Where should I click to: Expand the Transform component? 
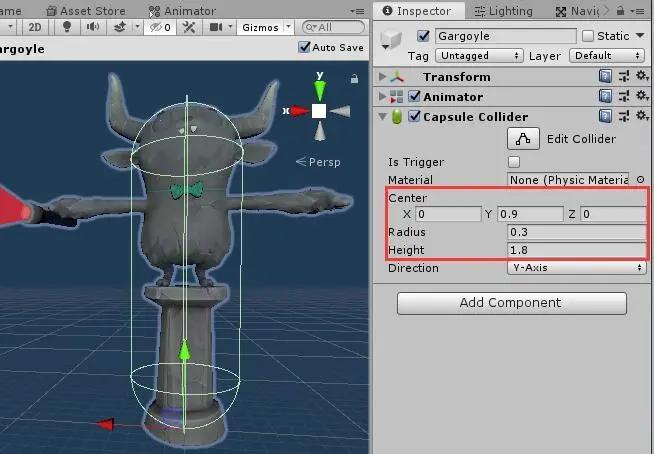point(382,76)
